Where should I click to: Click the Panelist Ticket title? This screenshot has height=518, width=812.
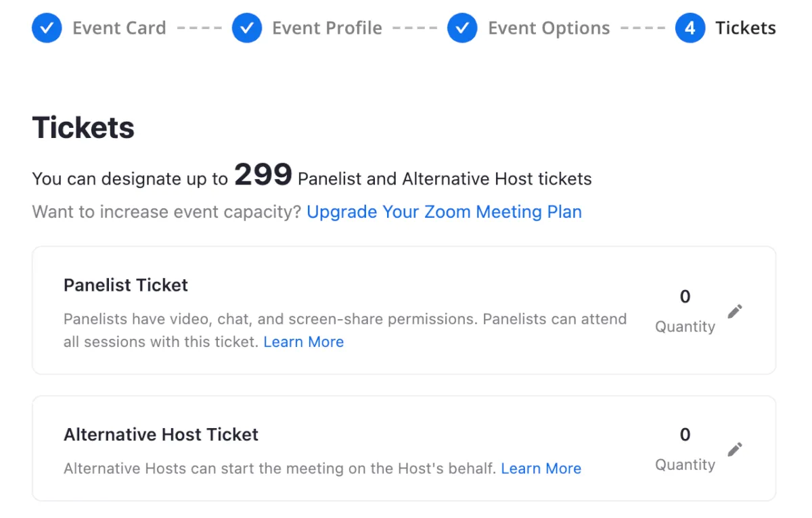click(126, 285)
